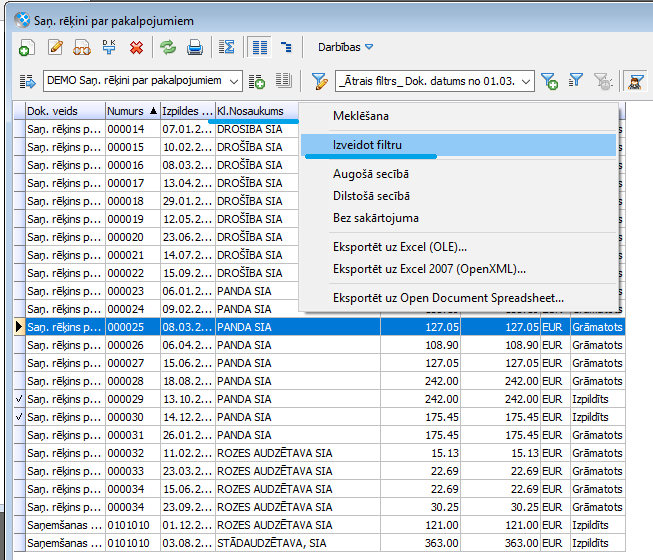Click the Numurs column header
653x560 pixels.
pos(126,111)
